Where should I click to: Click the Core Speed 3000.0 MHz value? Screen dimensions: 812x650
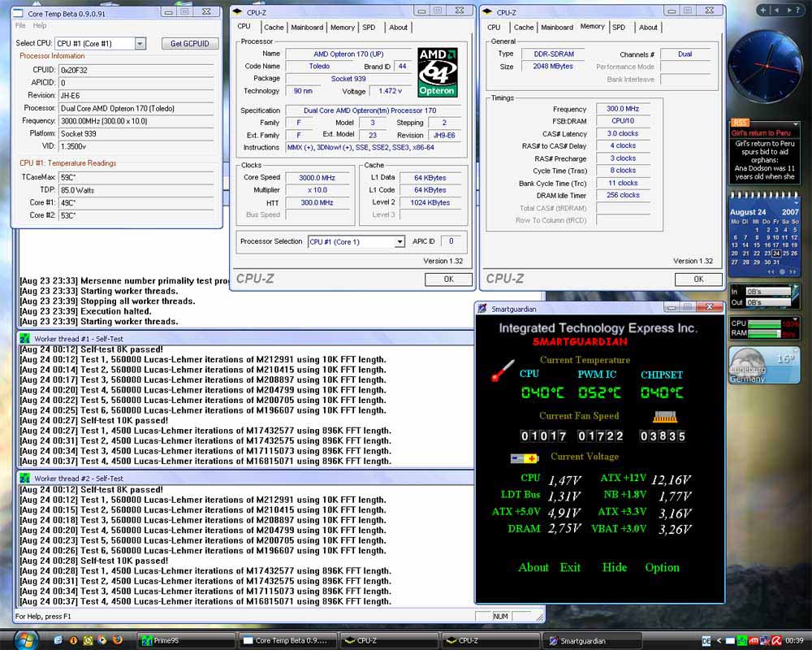pyautogui.click(x=317, y=177)
